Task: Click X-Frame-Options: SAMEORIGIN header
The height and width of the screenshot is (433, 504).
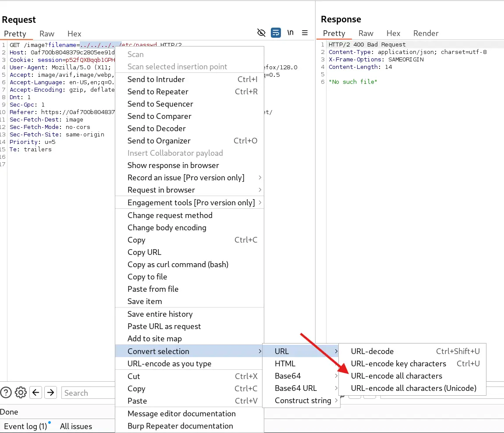Action: pos(376,60)
